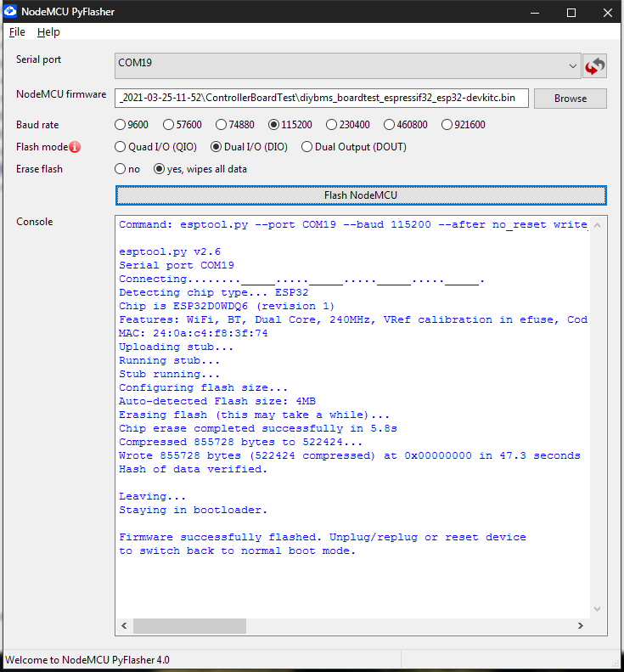This screenshot has height=672, width=624.
Task: Choose Dual I/O (DIO) flash mode
Action: 250,147
